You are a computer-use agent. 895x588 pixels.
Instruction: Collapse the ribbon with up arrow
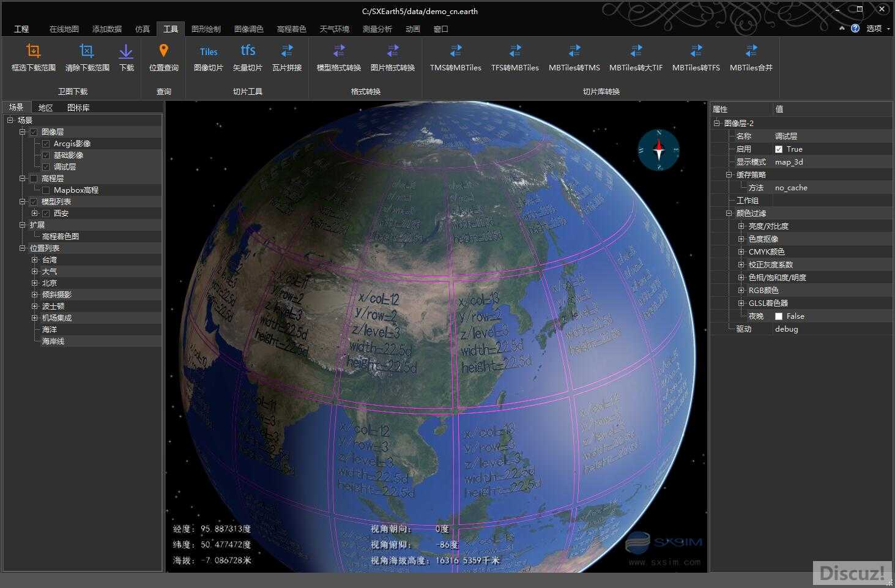842,28
